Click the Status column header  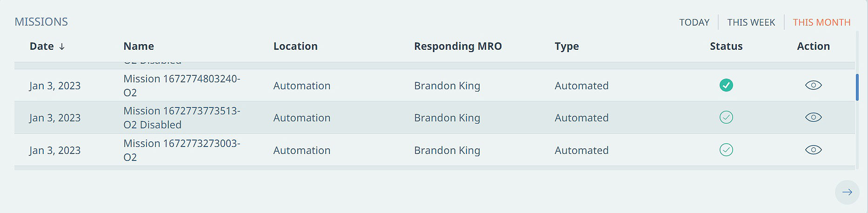click(726, 46)
